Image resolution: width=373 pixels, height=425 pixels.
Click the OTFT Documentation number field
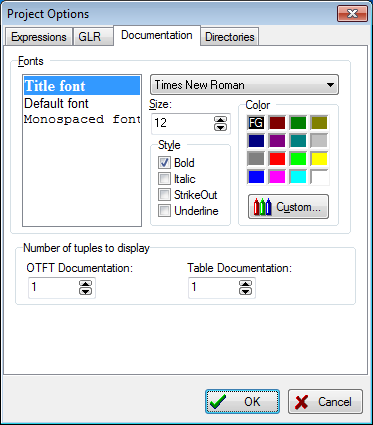53,287
